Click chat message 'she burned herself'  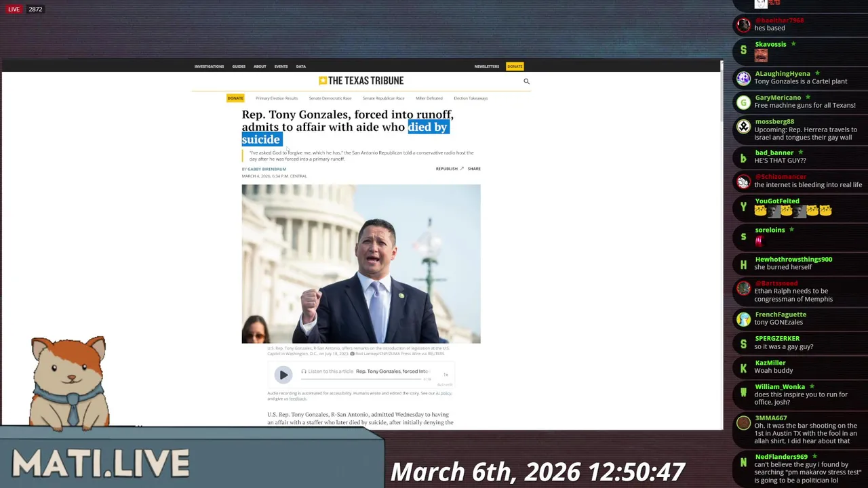coord(783,267)
